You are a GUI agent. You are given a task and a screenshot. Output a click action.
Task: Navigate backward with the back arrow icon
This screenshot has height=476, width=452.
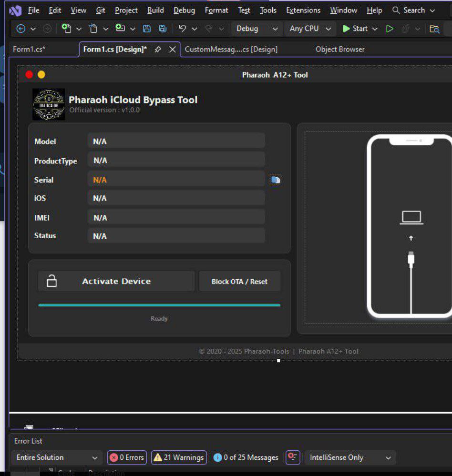pos(21,29)
